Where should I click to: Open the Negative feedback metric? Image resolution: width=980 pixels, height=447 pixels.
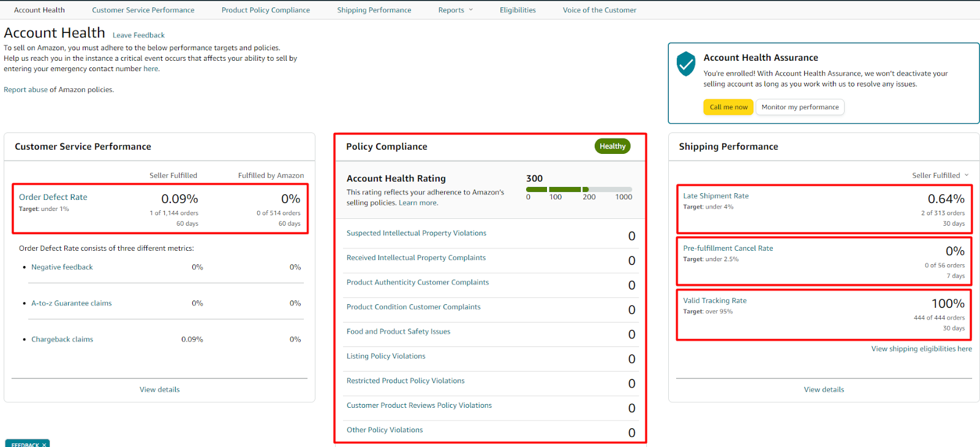point(62,267)
